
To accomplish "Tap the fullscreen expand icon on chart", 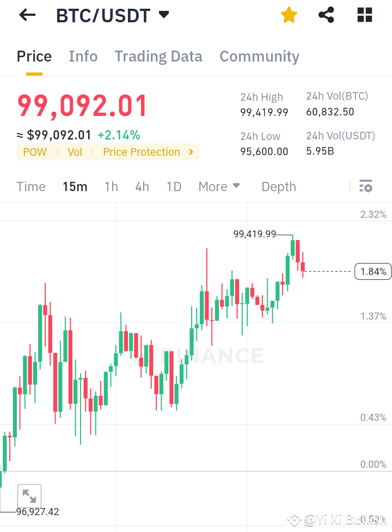I will [29, 496].
